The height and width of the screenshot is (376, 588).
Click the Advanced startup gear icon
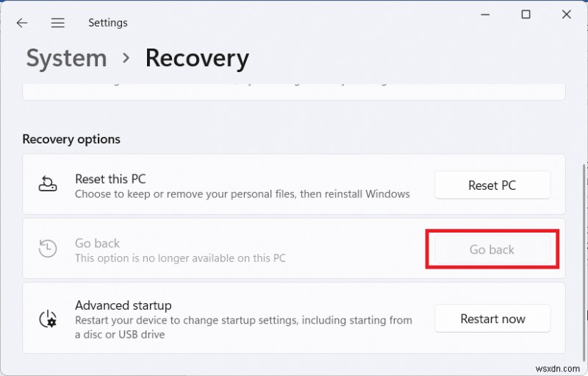pos(48,319)
